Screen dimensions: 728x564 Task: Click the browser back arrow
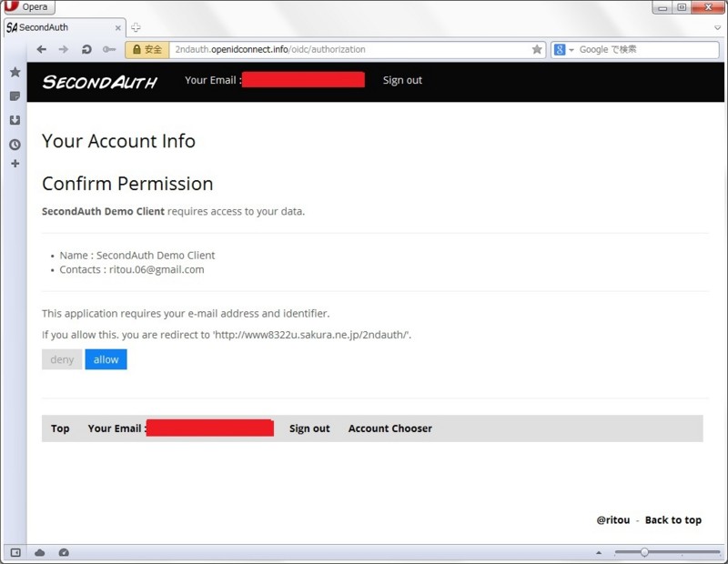click(41, 49)
